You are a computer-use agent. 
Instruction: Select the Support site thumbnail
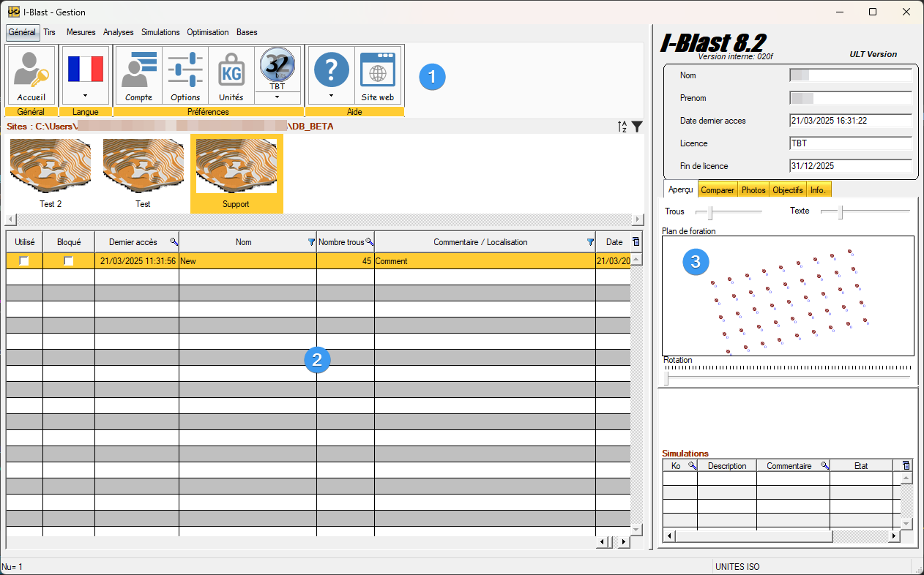click(x=236, y=174)
